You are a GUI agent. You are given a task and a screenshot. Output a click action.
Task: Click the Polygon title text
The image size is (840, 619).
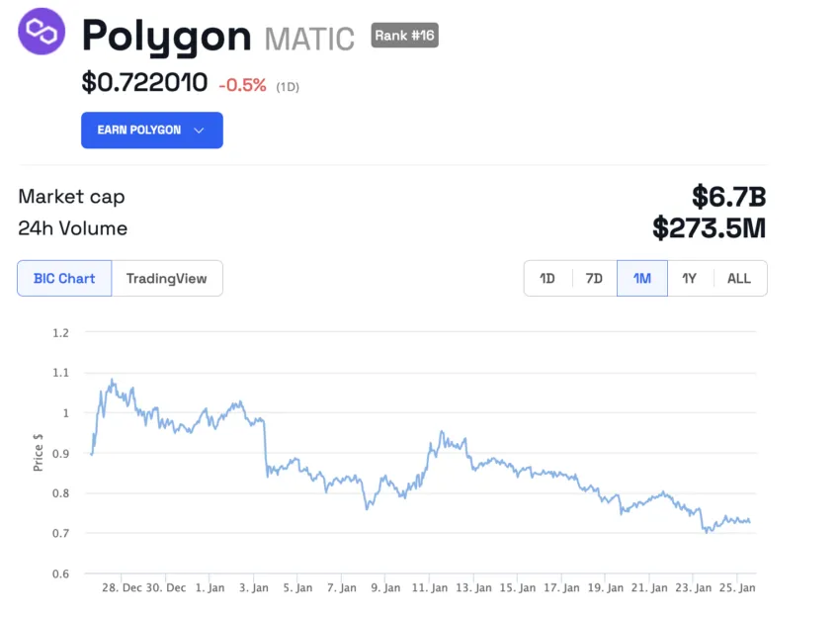click(166, 37)
